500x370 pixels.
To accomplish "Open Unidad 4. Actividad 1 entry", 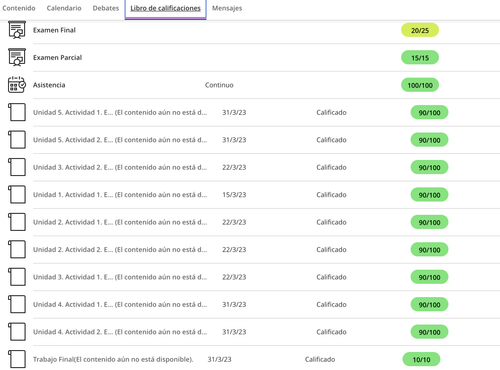I will coord(120,304).
